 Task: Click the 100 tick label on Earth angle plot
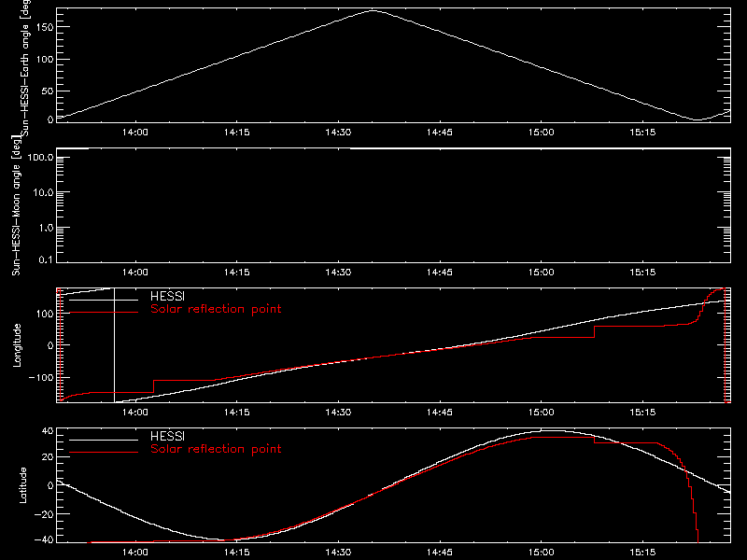point(45,59)
